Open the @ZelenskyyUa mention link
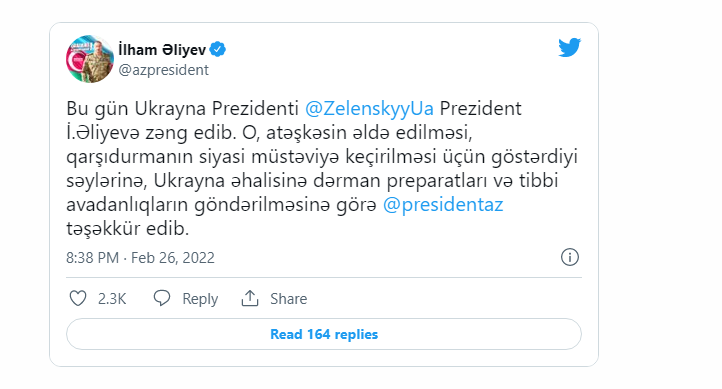 (x=369, y=109)
